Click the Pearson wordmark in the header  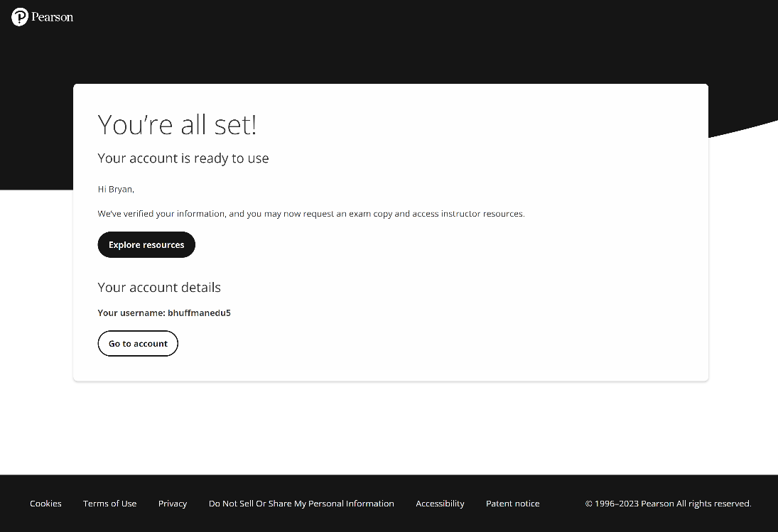[53, 17]
